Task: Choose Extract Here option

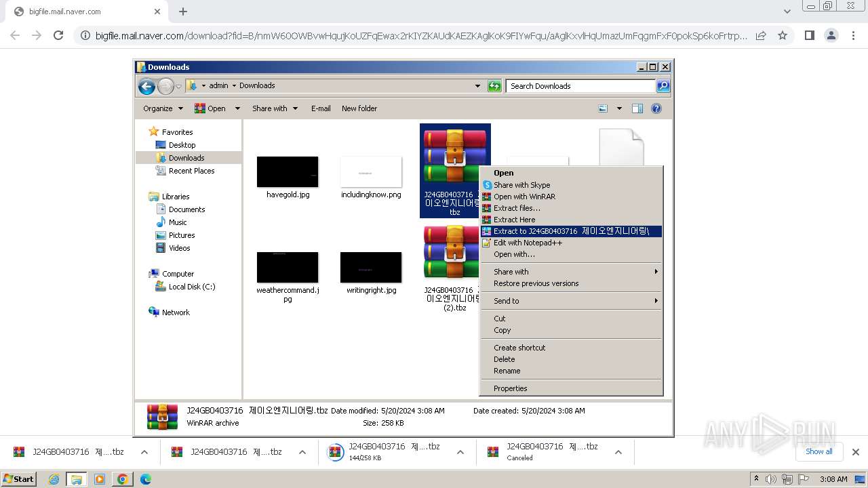Action: [571, 220]
